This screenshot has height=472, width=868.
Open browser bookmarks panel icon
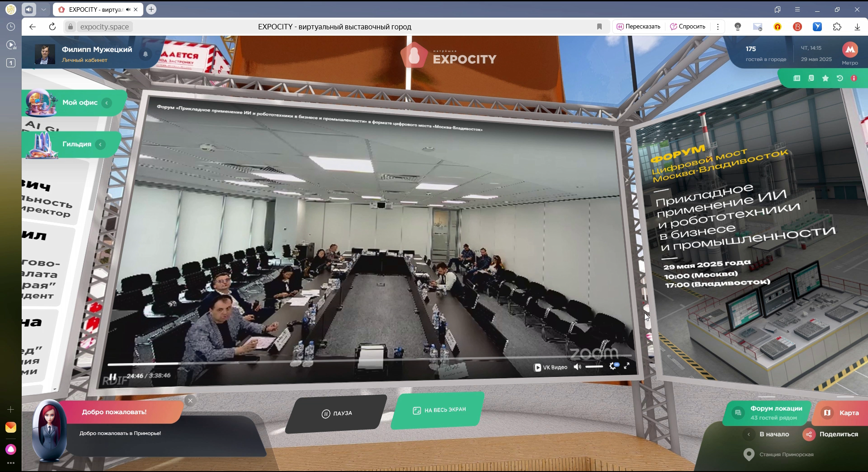[778, 9]
